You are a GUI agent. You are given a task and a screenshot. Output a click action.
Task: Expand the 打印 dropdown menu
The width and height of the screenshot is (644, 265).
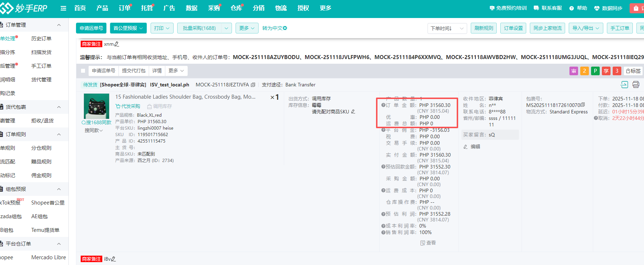click(x=162, y=28)
